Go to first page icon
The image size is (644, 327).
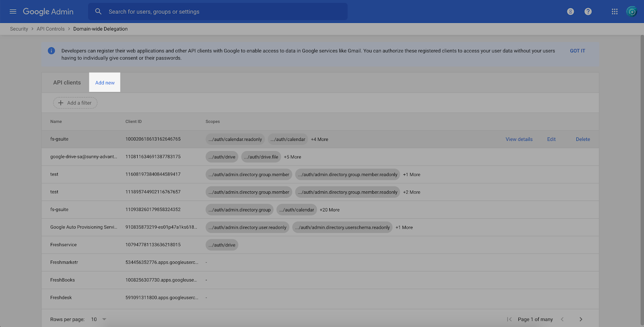click(509, 319)
